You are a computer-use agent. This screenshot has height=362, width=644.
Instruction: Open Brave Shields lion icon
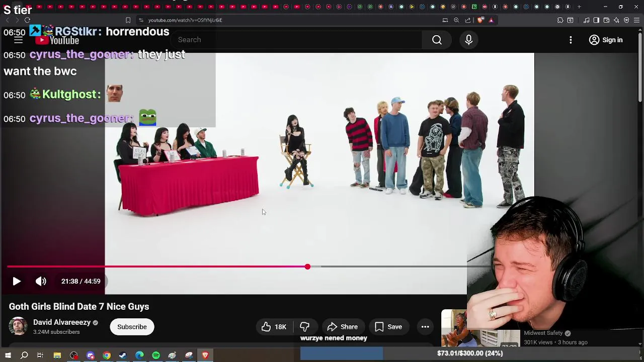point(480,20)
